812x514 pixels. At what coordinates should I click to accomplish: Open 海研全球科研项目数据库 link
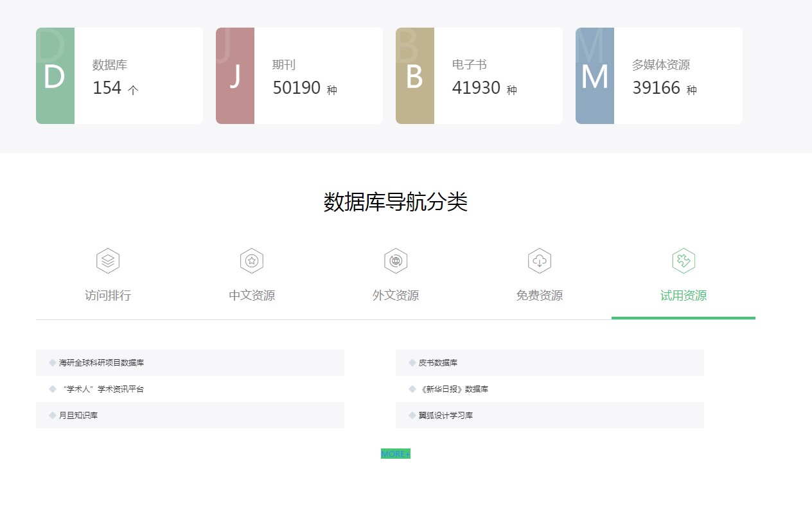pos(101,363)
